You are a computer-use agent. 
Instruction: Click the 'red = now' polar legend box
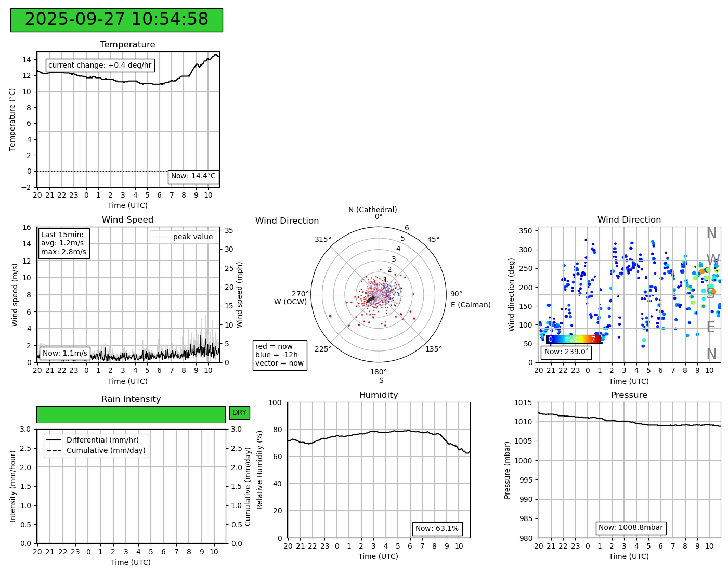pos(280,355)
